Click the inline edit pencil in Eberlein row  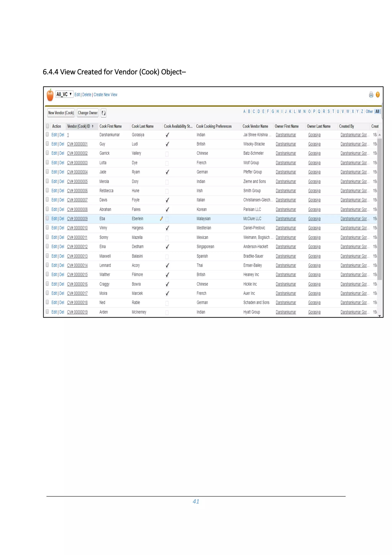point(161,219)
